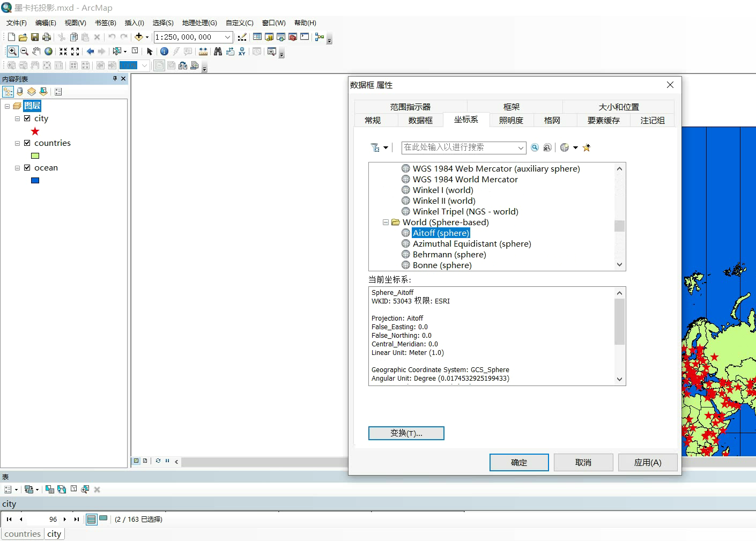Click the Full Extent globe icon

coord(48,51)
